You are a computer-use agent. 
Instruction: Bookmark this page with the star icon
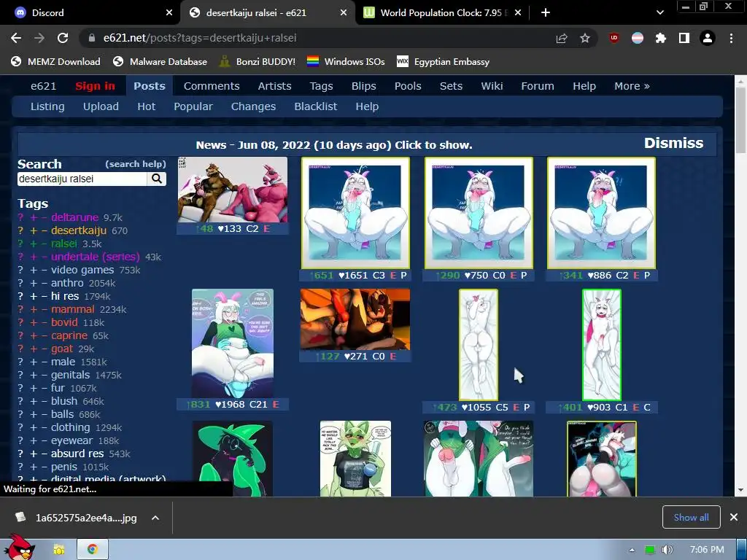[x=585, y=38]
